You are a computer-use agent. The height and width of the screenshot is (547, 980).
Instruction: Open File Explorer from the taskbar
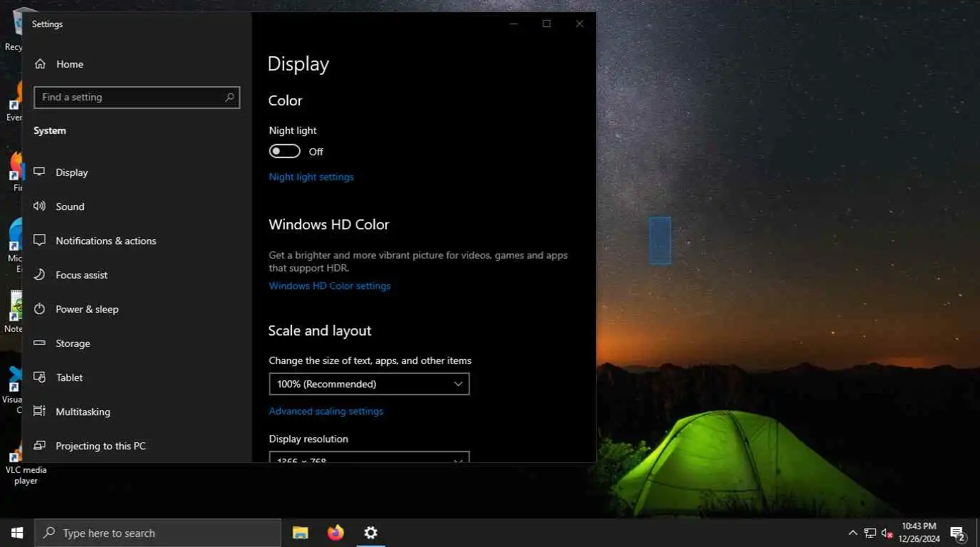click(x=301, y=533)
